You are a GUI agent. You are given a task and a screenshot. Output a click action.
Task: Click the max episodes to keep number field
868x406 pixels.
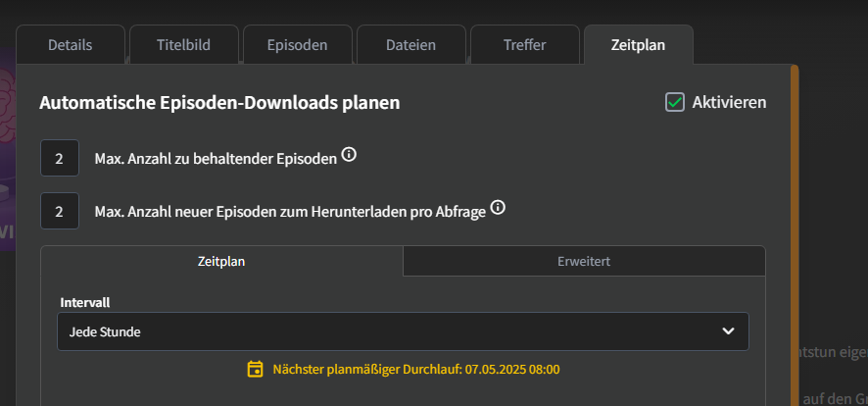tap(59, 159)
